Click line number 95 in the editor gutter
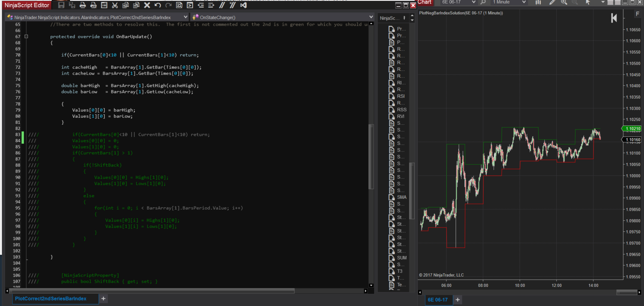 point(18,208)
